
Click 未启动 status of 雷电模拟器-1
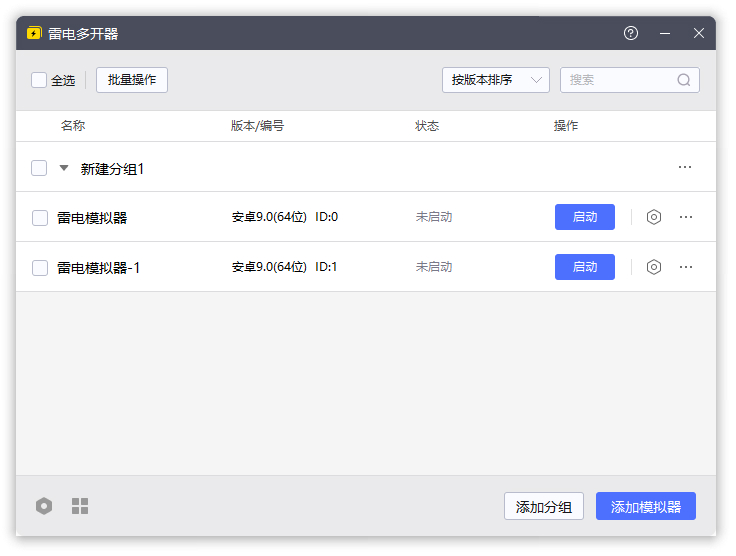click(434, 267)
